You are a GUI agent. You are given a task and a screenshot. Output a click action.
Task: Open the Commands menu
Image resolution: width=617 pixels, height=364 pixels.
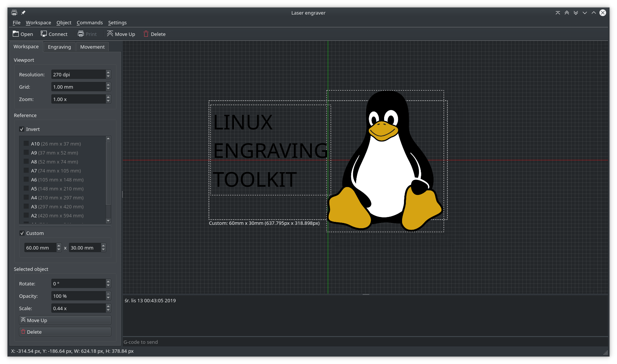(x=89, y=23)
